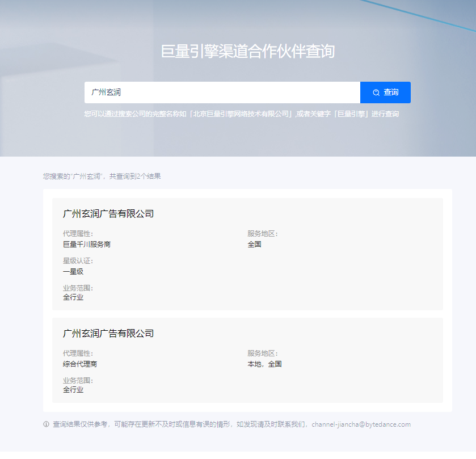Click the 星级认证 label
Viewport: 476px width, 459px height.
78,261
